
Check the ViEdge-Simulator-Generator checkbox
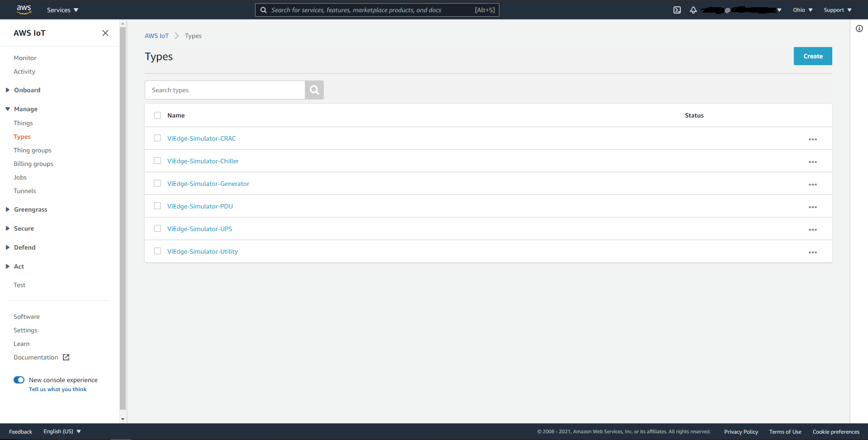coord(157,183)
